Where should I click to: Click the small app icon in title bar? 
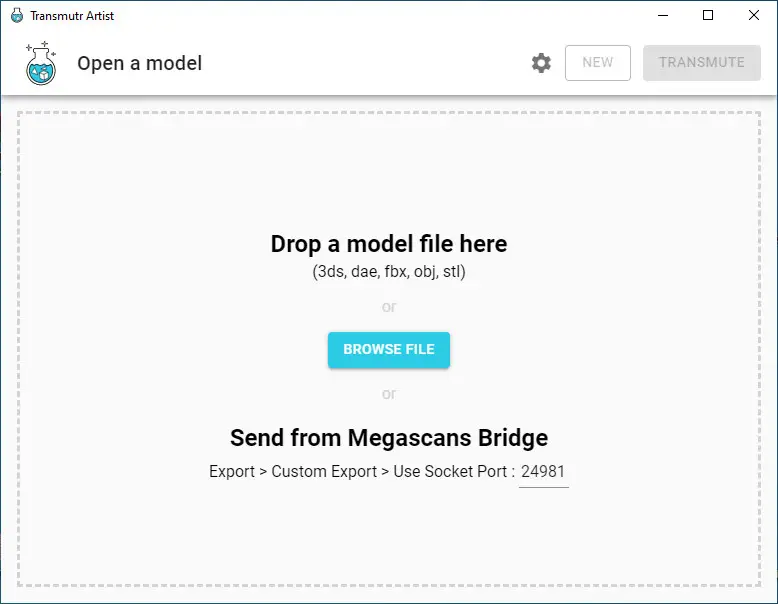coord(17,15)
